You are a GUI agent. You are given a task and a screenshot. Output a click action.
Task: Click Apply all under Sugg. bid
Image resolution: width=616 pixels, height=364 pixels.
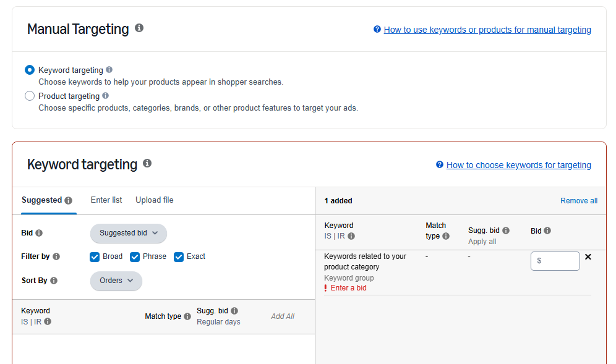pos(482,242)
